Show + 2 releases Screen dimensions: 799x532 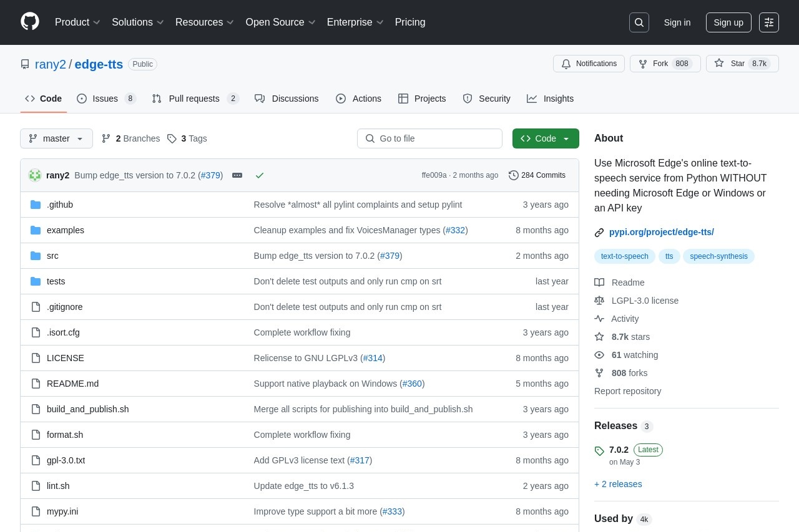tap(618, 484)
